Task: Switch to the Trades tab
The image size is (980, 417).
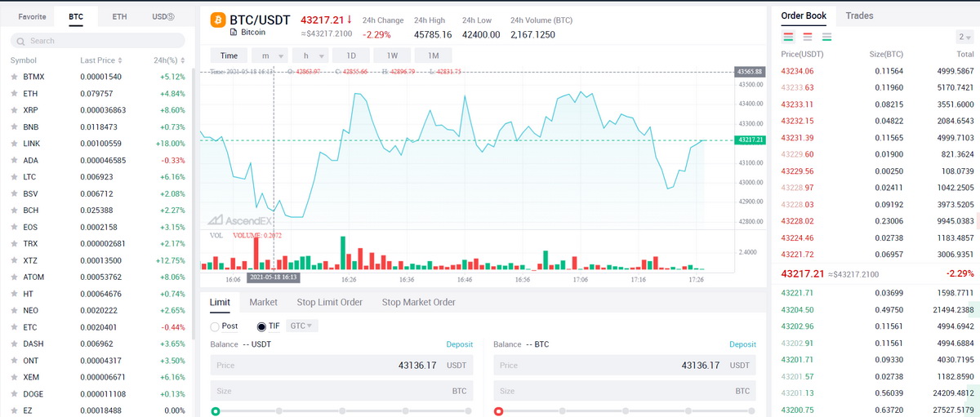Action: point(859,16)
